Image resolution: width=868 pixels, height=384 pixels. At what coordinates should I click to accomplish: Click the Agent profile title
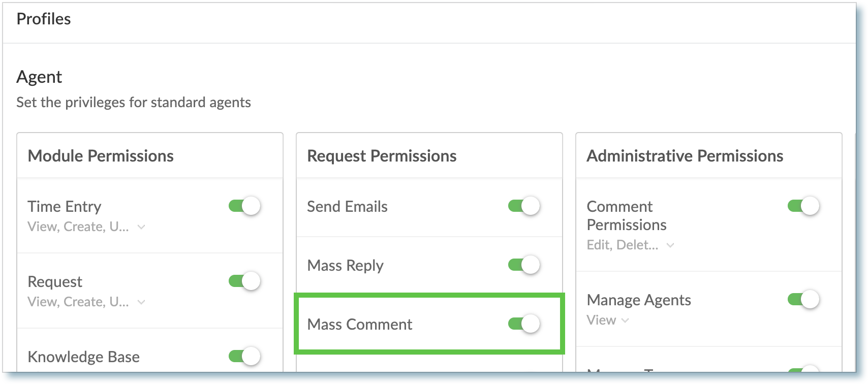click(39, 77)
